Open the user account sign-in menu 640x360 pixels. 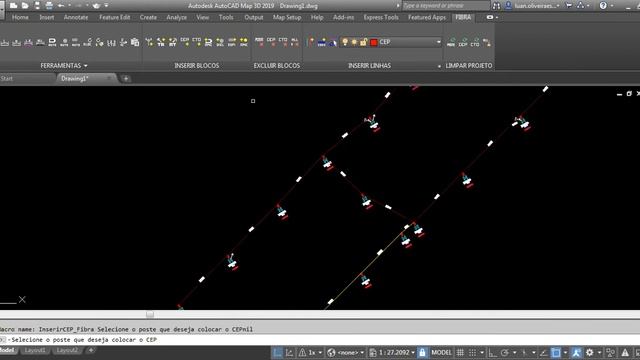tap(535, 6)
